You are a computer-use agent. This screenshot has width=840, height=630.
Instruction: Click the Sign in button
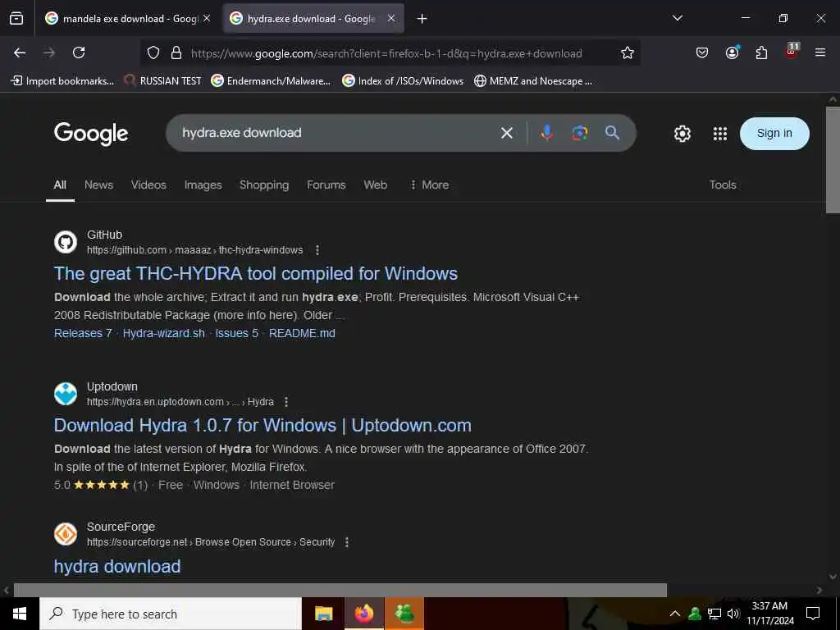(x=774, y=134)
